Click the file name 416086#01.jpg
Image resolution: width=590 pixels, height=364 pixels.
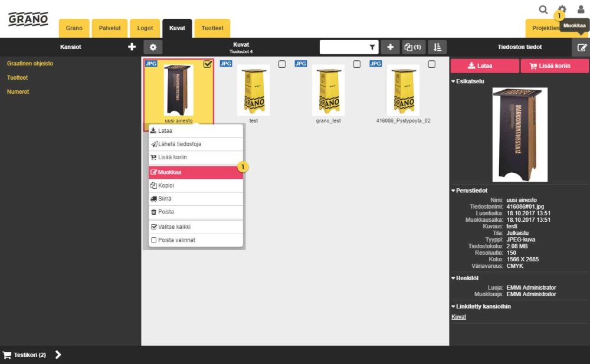pyautogui.click(x=525, y=206)
